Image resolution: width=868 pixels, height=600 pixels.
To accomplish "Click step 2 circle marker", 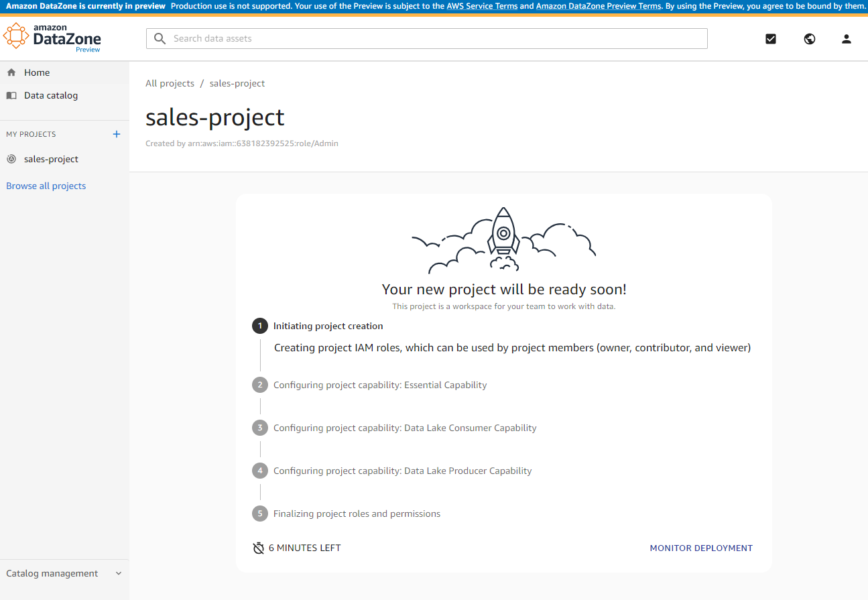I will [260, 385].
